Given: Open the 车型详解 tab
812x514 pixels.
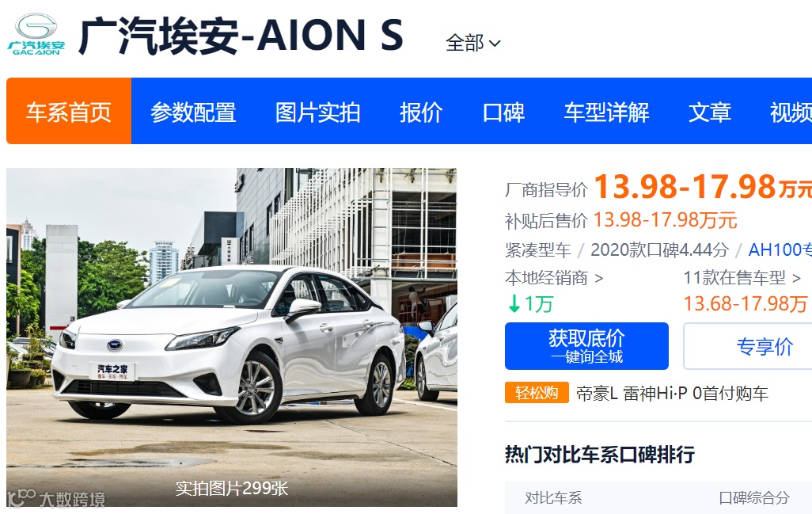Looking at the screenshot, I should coord(606,112).
